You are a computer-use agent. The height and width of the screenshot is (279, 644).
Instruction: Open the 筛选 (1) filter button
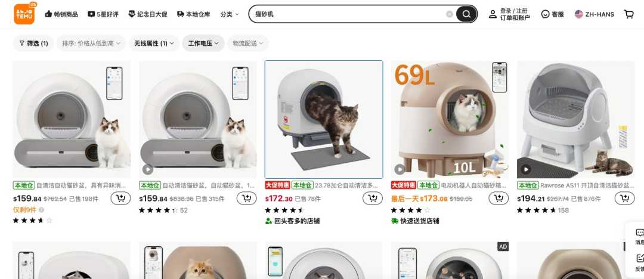(x=33, y=43)
